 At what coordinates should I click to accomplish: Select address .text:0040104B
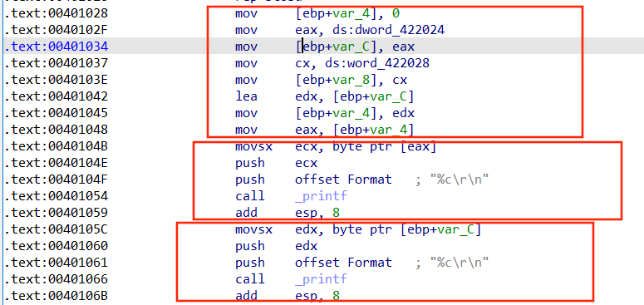point(57,146)
